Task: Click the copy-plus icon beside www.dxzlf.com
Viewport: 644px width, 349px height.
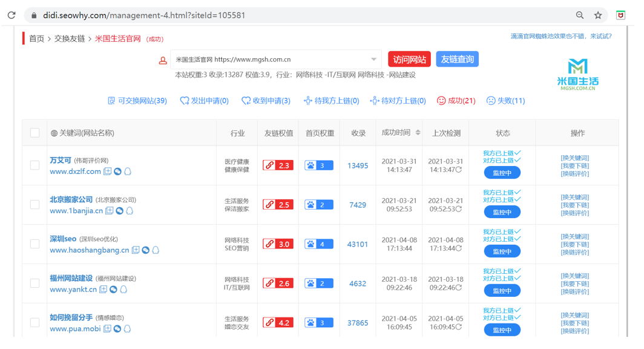Action: [107, 171]
